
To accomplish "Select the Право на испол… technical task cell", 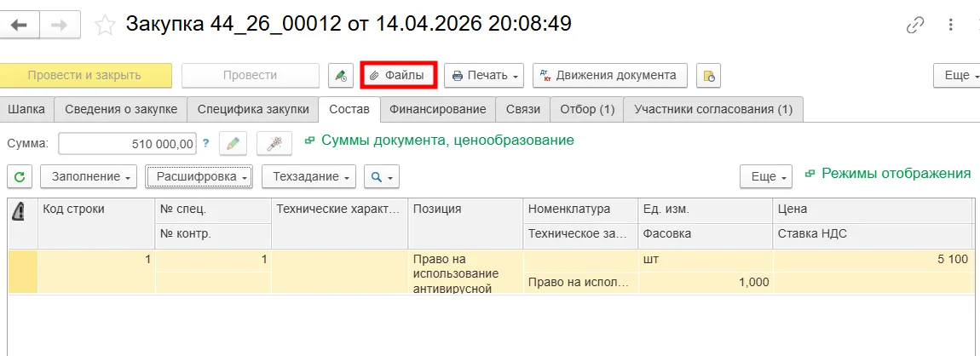I will click(580, 283).
